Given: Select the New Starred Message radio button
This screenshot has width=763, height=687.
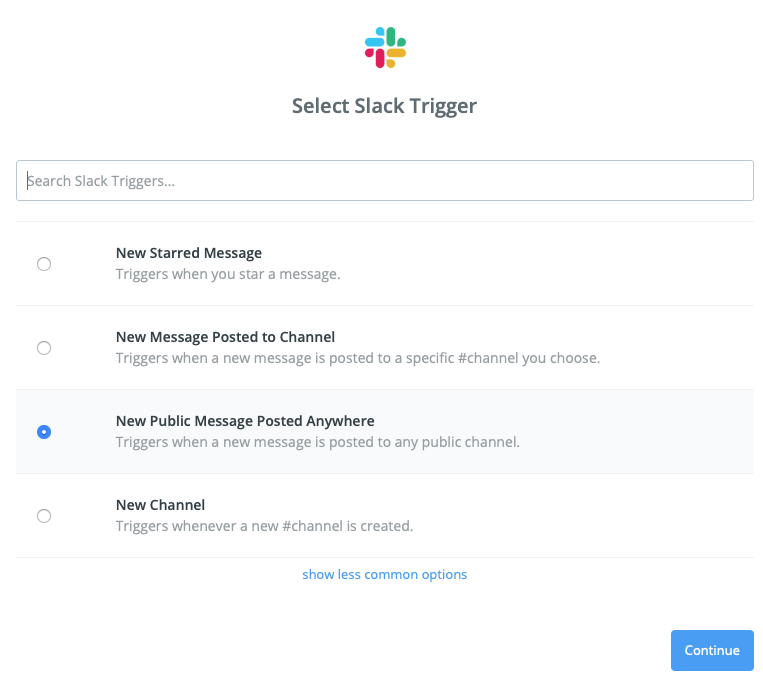Looking at the screenshot, I should pyautogui.click(x=44, y=264).
